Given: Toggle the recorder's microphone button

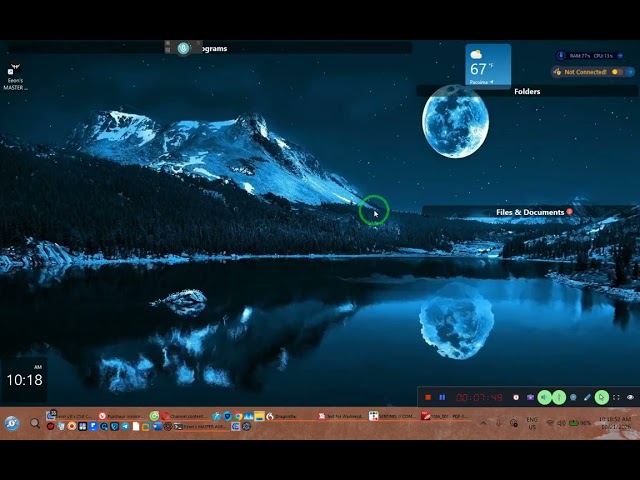Looking at the screenshot, I should pyautogui.click(x=559, y=397).
